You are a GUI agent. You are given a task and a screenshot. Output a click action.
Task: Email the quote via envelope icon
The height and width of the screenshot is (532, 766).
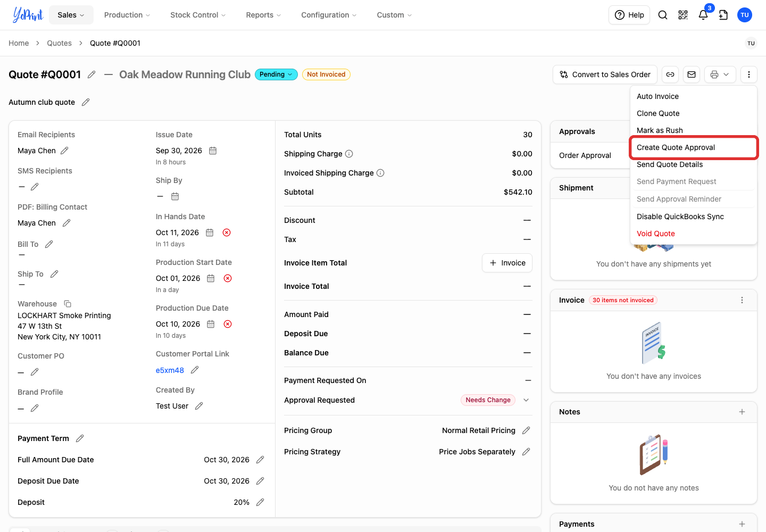click(692, 74)
